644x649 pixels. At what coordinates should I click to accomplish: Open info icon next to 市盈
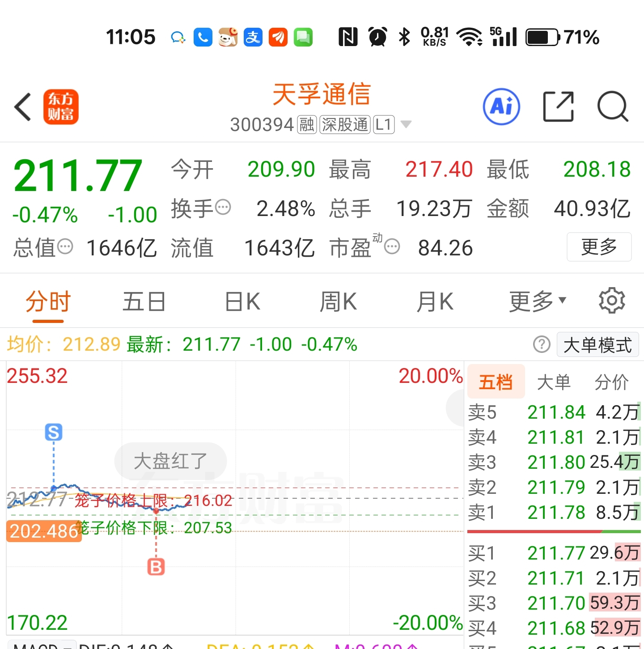[x=392, y=247]
